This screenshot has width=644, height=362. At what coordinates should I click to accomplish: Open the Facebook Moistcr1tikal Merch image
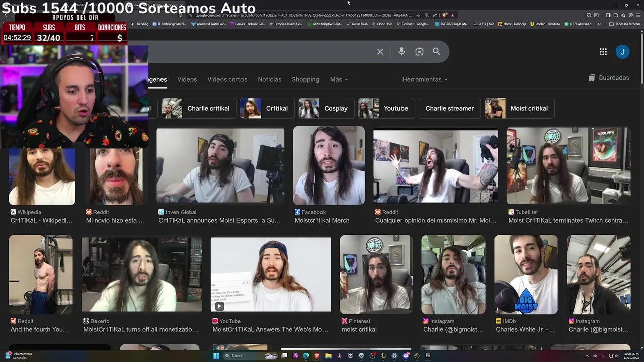[x=329, y=165]
